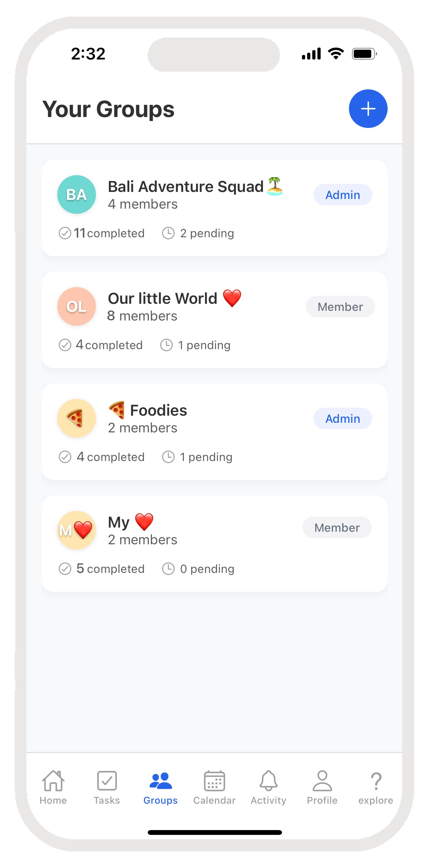Tap the 2 pending clock icon
Viewport: 423px width, 868px height.
pos(168,233)
